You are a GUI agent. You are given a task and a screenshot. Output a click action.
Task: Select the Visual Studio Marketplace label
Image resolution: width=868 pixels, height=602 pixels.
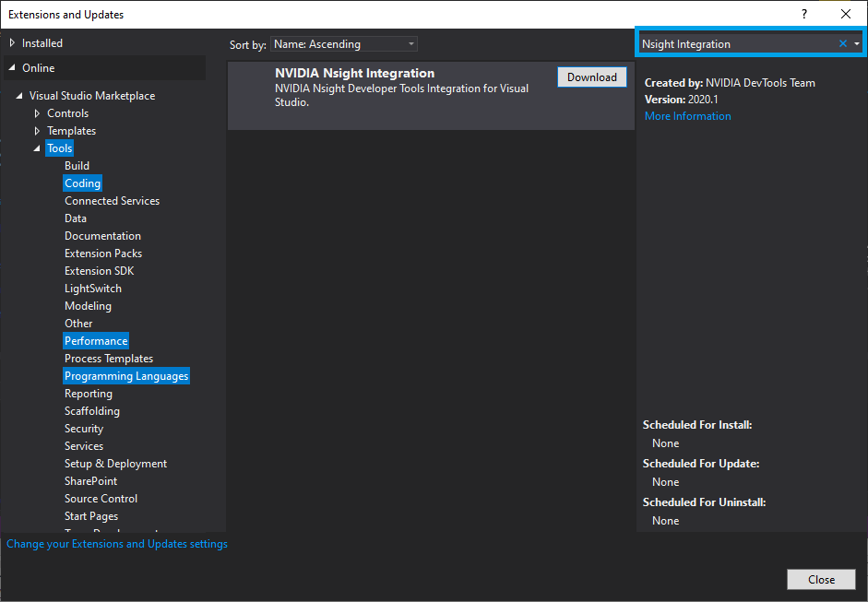92,96
